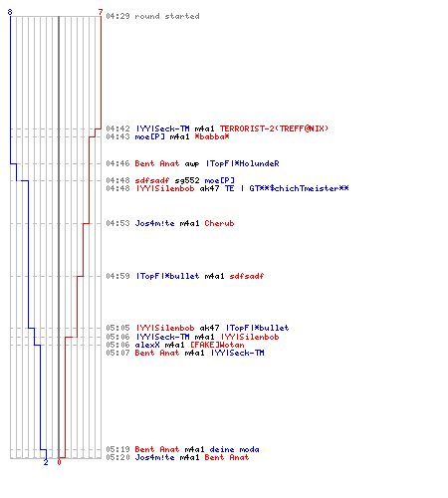This screenshot has width=448, height=498.
Task: Click the 05:19 timestamp marker
Action: (x=117, y=449)
